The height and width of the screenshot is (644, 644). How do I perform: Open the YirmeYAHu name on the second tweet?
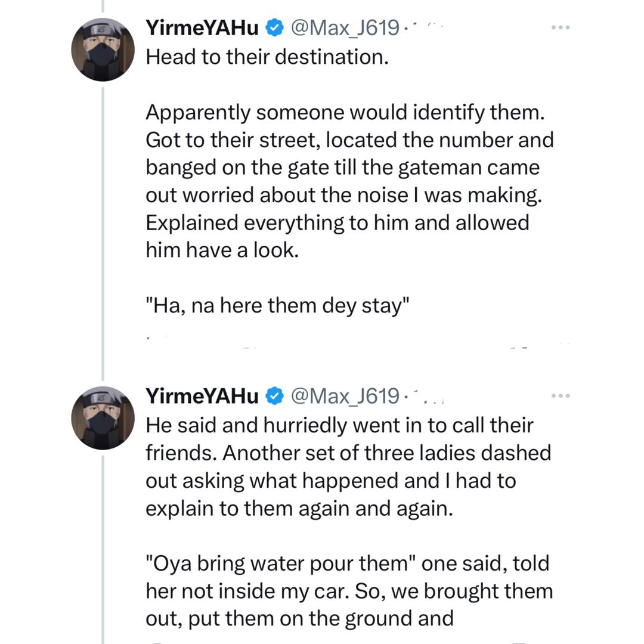tap(202, 395)
